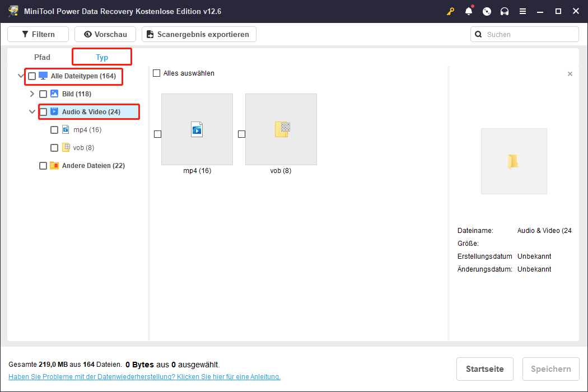
Task: Focus the Suchen search field
Action: 525,34
